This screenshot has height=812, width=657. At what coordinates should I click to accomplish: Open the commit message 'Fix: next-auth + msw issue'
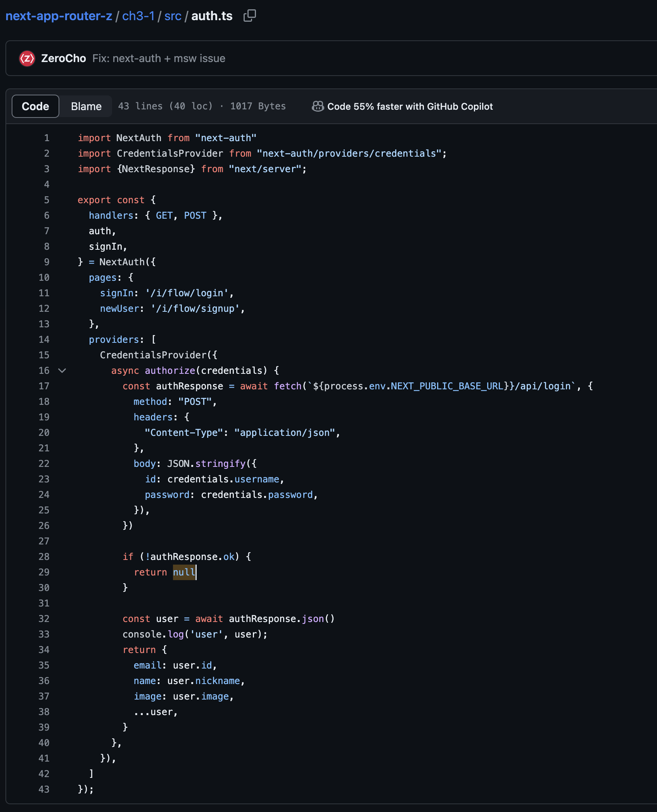click(x=159, y=59)
